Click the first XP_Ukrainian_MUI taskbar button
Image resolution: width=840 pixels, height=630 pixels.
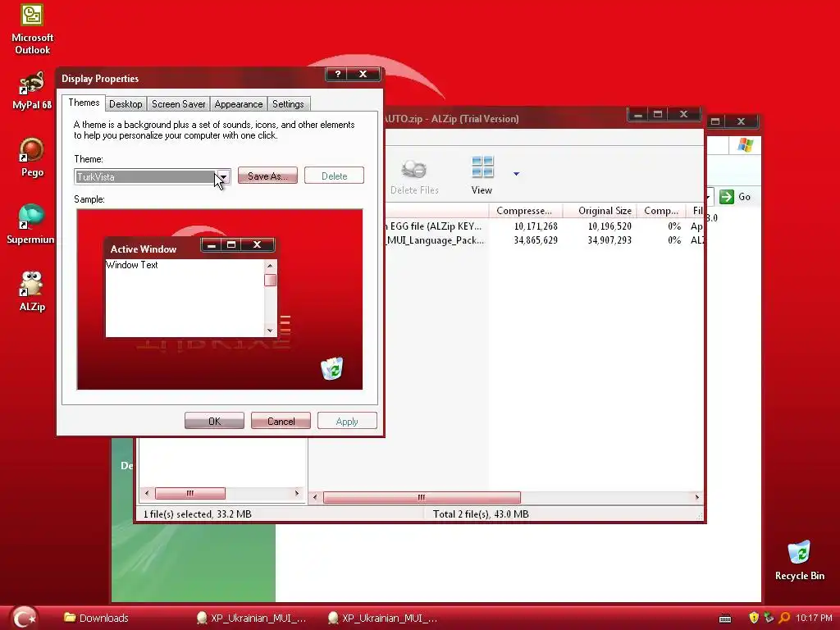(252, 619)
